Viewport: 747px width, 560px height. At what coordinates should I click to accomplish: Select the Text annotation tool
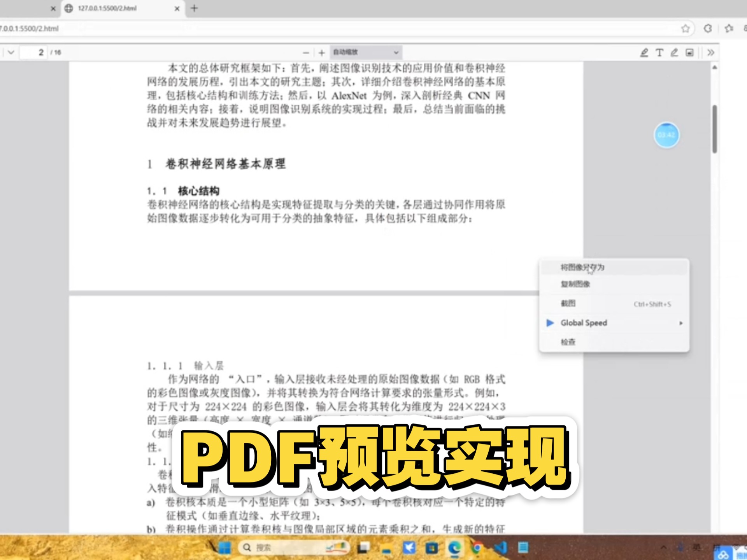click(659, 52)
